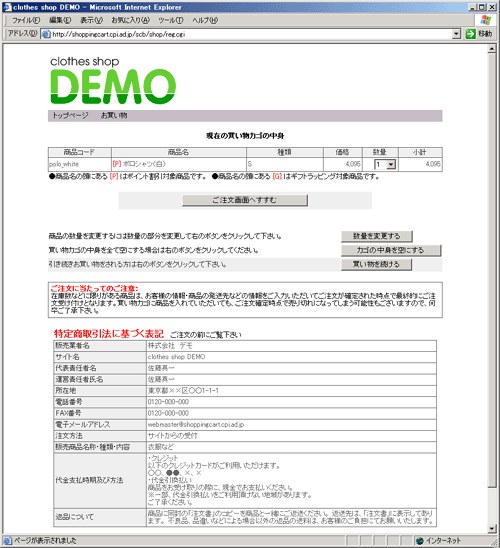
Task: Click the Internet zone globe icon
Action: click(x=420, y=541)
